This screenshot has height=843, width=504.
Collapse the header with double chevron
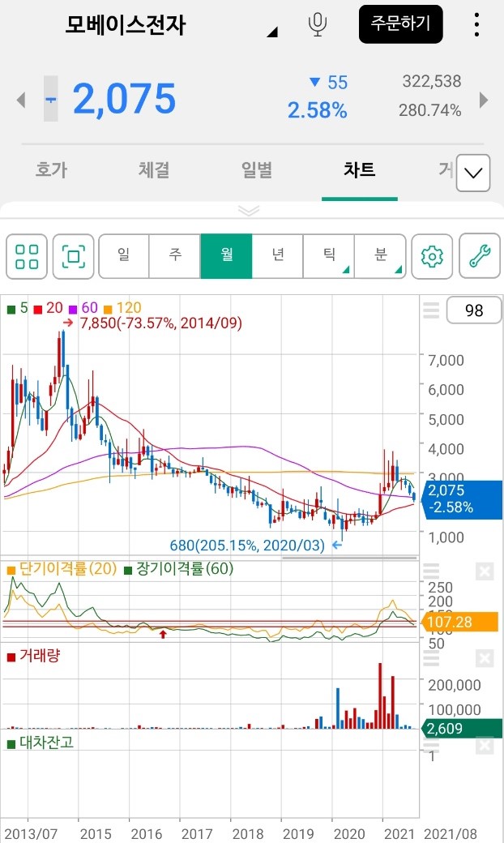[249, 210]
